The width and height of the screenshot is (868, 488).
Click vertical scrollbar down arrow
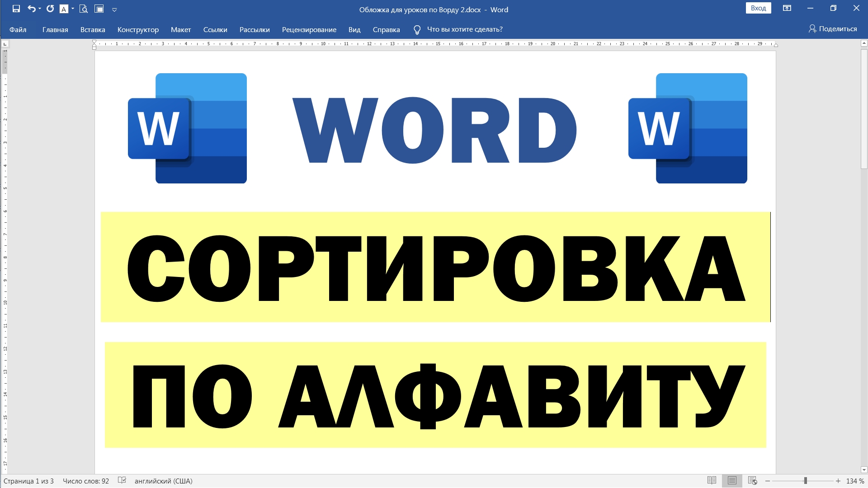click(864, 470)
